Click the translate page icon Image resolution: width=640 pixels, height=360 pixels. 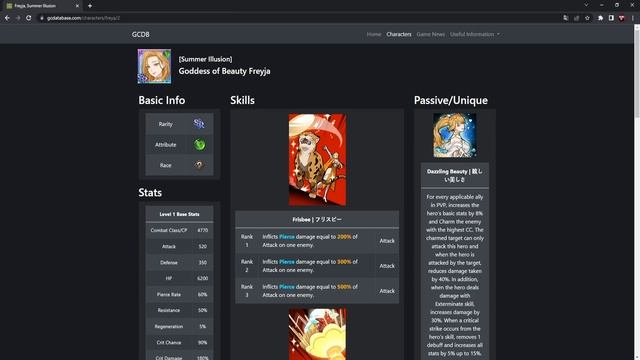[x=566, y=18]
